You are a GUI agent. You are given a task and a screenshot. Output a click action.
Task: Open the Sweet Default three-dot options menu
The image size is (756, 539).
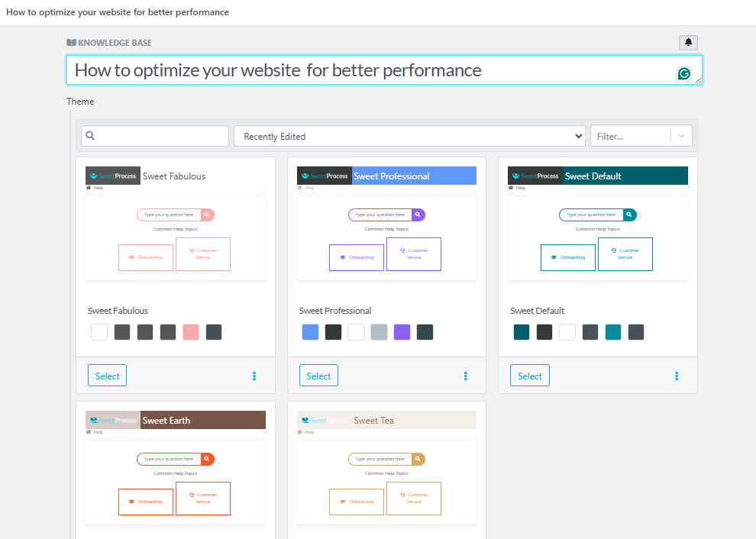[677, 376]
